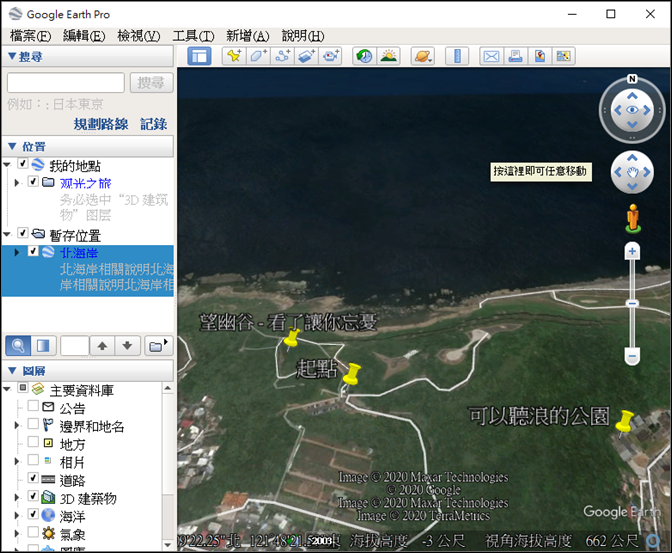Click the planet switcher icon

(x=422, y=56)
